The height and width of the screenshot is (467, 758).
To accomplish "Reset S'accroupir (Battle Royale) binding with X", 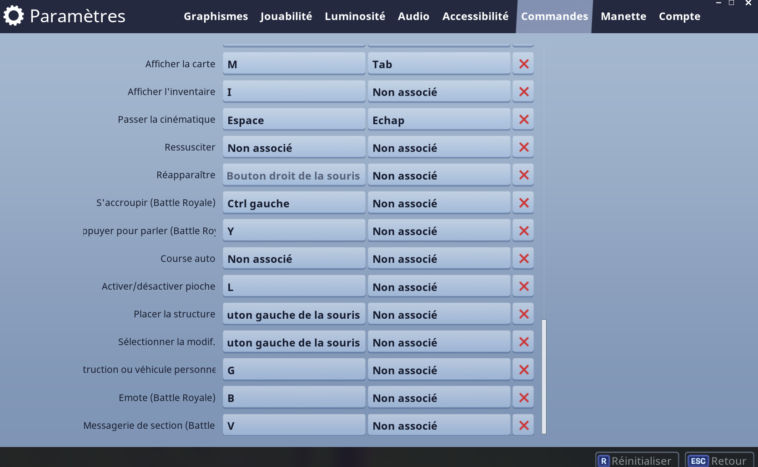I will [524, 203].
